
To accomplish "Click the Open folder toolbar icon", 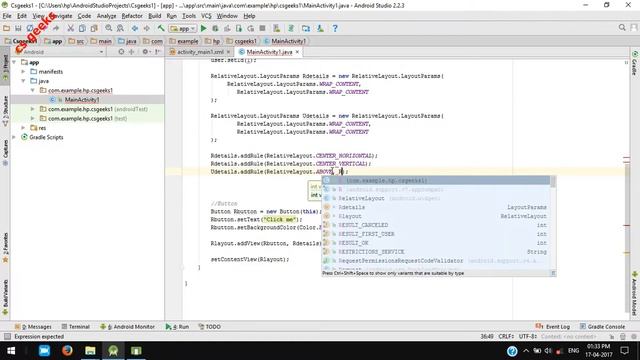I will click(7, 28).
